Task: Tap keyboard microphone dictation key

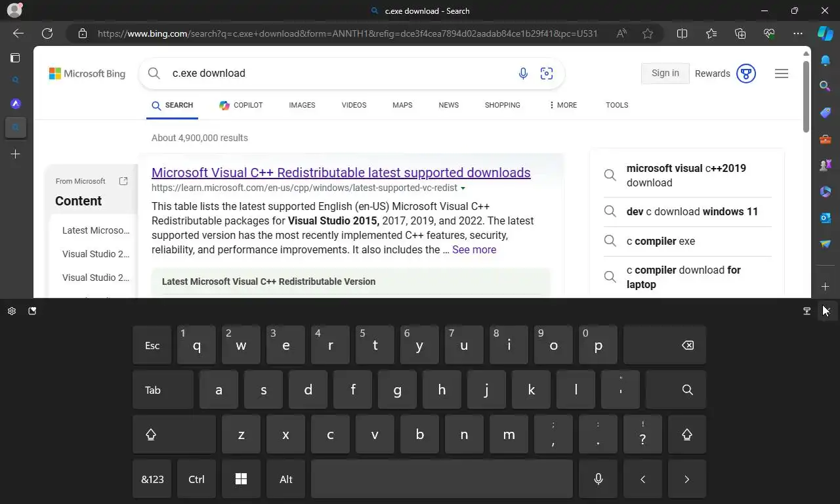Action: (598, 479)
